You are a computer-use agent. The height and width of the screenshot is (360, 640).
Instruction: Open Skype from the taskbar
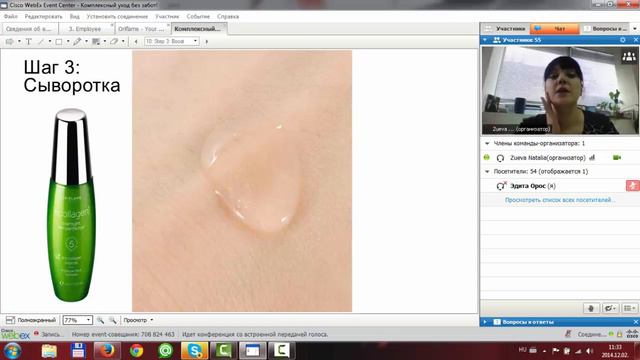194,351
